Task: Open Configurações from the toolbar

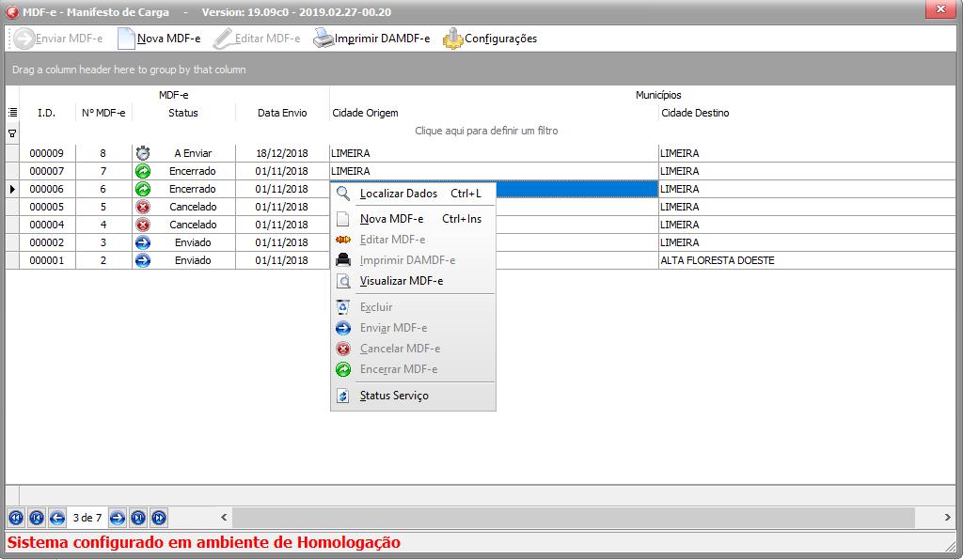Action: (x=490, y=39)
